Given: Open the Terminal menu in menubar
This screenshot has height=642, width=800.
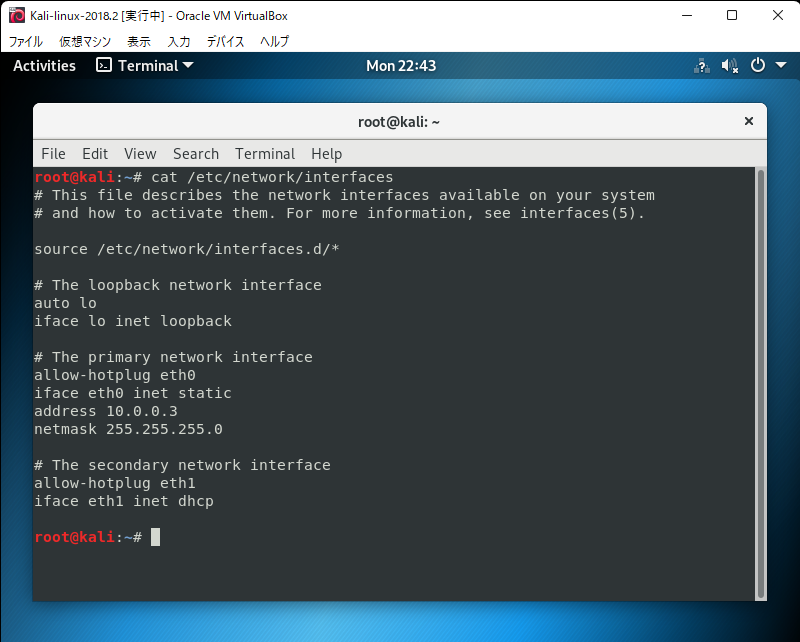Looking at the screenshot, I should point(265,154).
